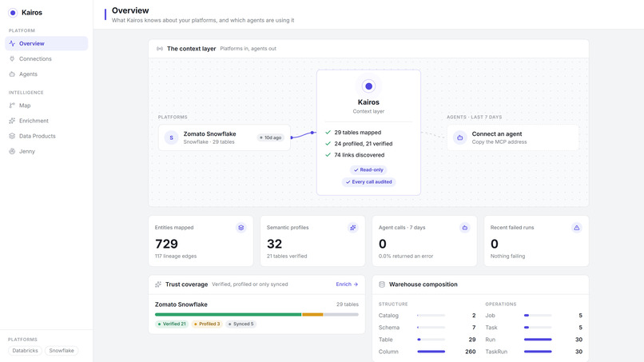Viewport: 644px width, 362px height.
Task: Open the Jenny assistant item
Action: [46, 151]
